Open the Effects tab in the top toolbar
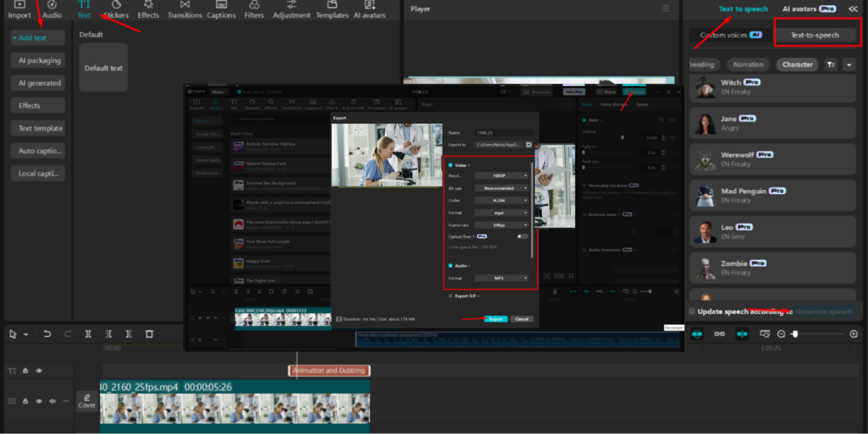Screen dimensions: 868x434 click(x=148, y=10)
